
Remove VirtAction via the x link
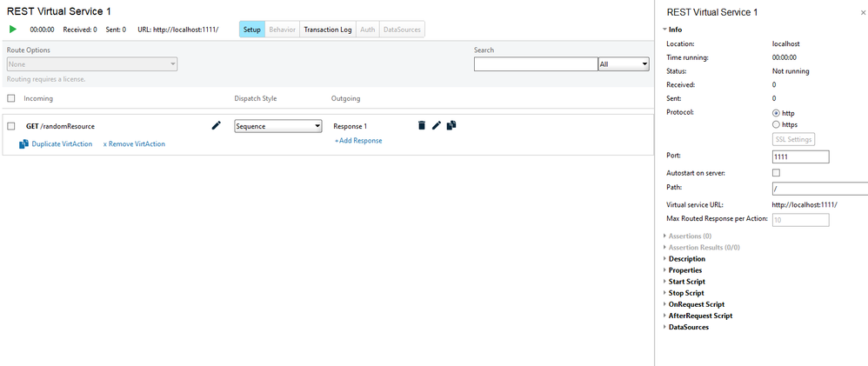point(134,143)
